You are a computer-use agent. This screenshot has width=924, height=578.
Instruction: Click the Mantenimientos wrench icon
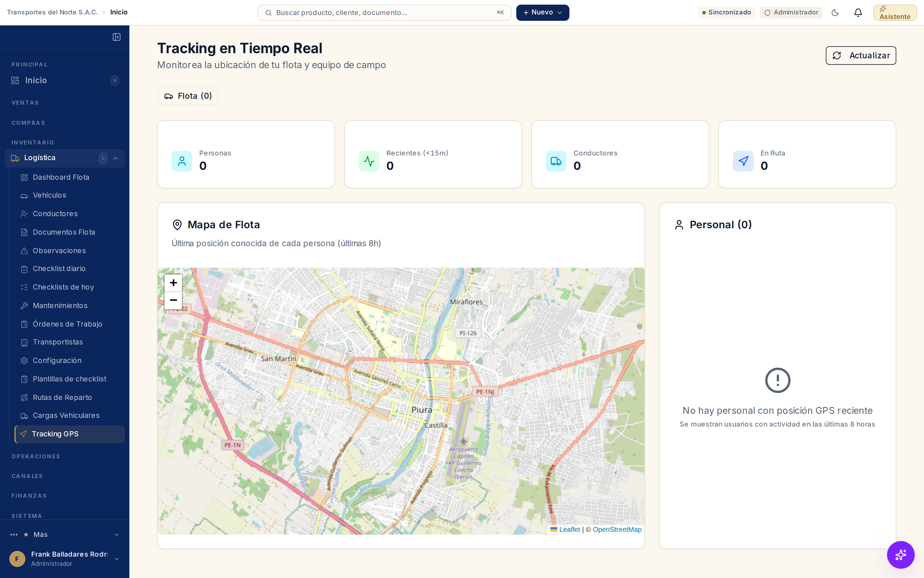coord(24,306)
